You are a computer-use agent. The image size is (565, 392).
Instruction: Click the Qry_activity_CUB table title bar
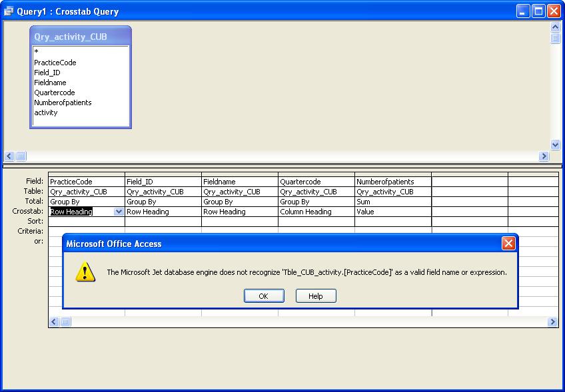81,37
